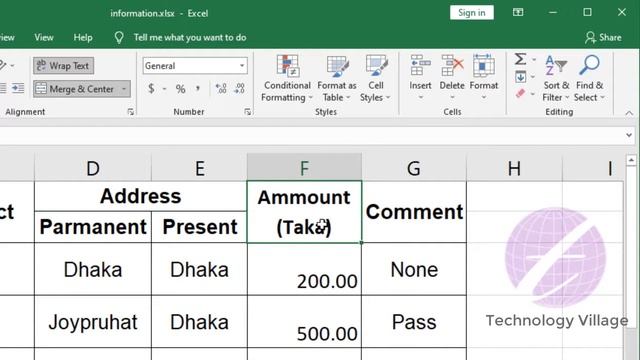This screenshot has width=640, height=360.
Task: Select column F header
Action: tap(304, 168)
